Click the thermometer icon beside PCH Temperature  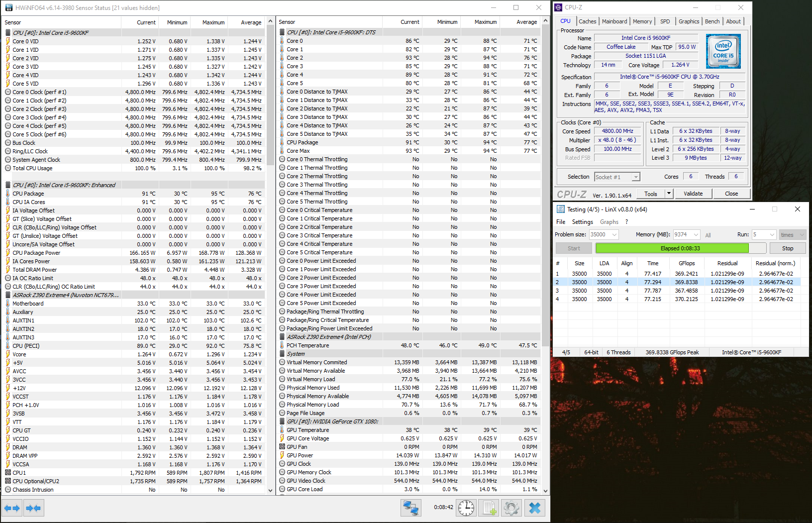point(282,345)
